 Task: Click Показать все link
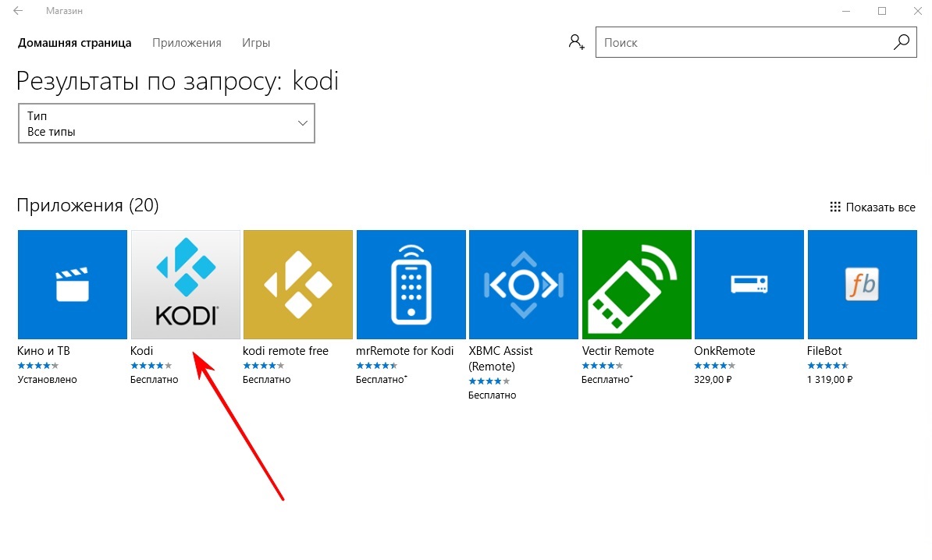(873, 207)
